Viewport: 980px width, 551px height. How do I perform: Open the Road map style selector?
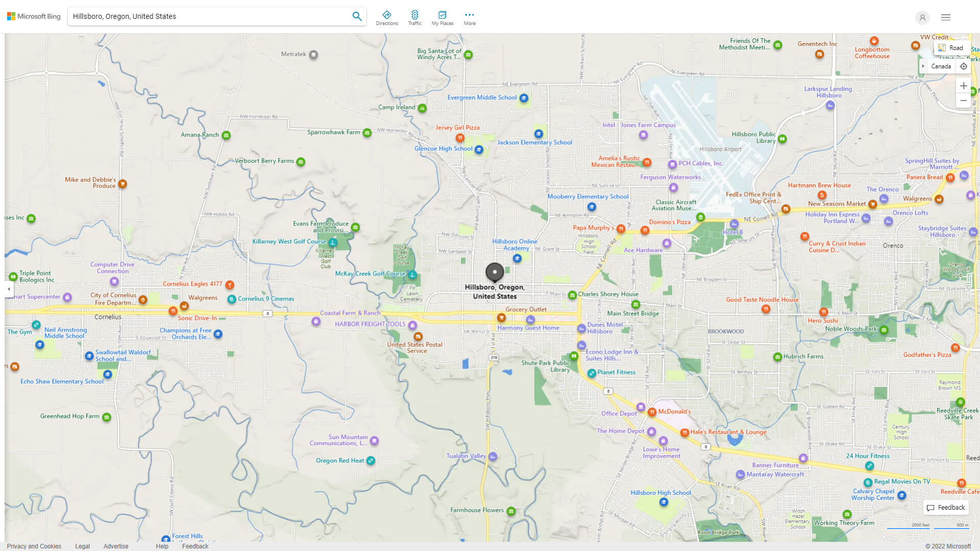[x=951, y=47]
